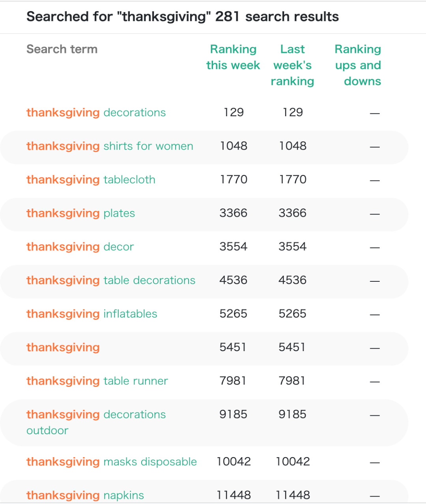Open thanksgiving shirts for women term

click(110, 146)
